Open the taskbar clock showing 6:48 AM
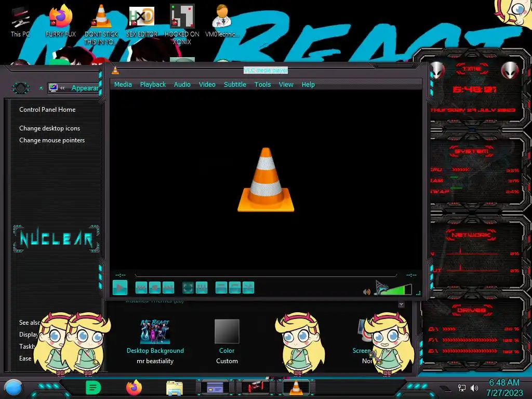532x399 pixels. click(x=504, y=388)
